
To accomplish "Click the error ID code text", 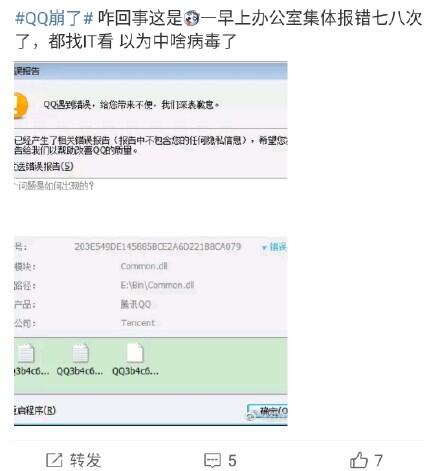I will (x=157, y=247).
